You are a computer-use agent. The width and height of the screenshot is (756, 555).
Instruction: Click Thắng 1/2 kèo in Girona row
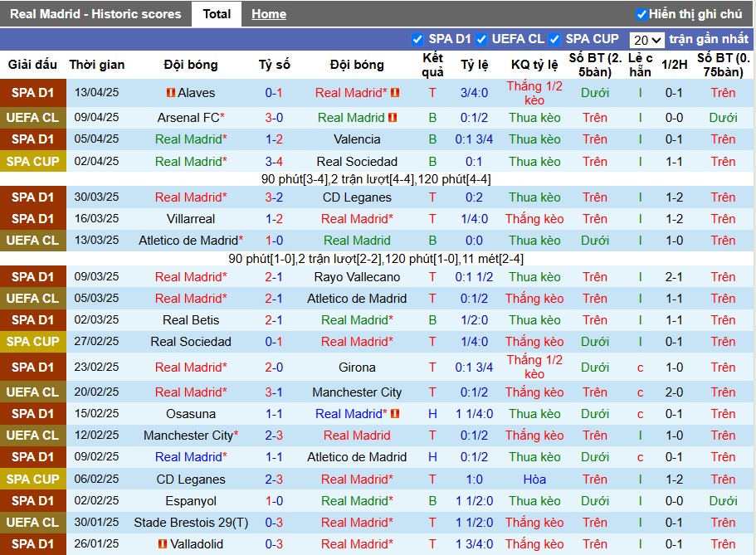click(x=534, y=367)
